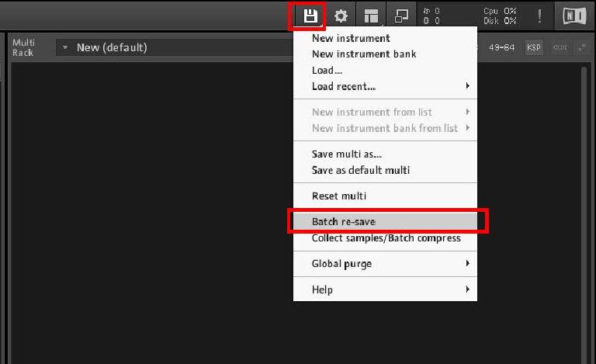
Task: Open the workspace layout panel icon
Action: click(371, 16)
